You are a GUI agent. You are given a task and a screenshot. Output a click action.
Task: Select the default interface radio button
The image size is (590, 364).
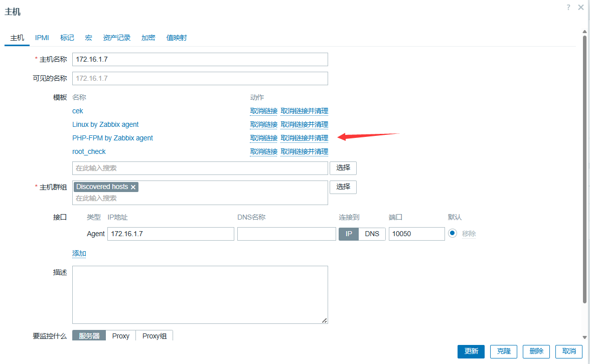[453, 233]
